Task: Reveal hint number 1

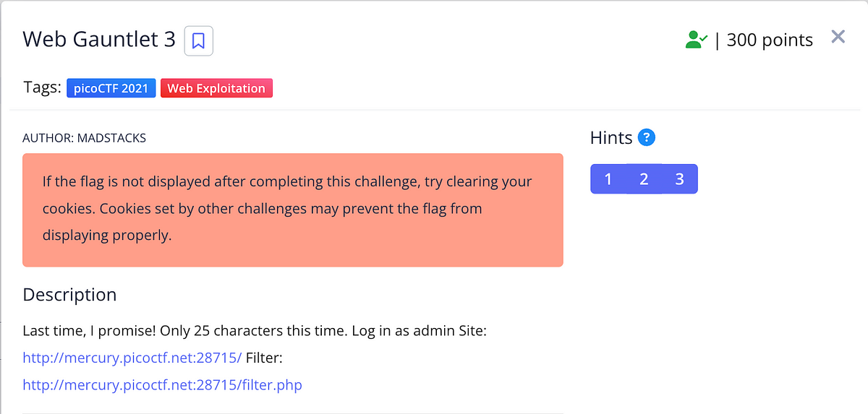Action: coord(608,179)
